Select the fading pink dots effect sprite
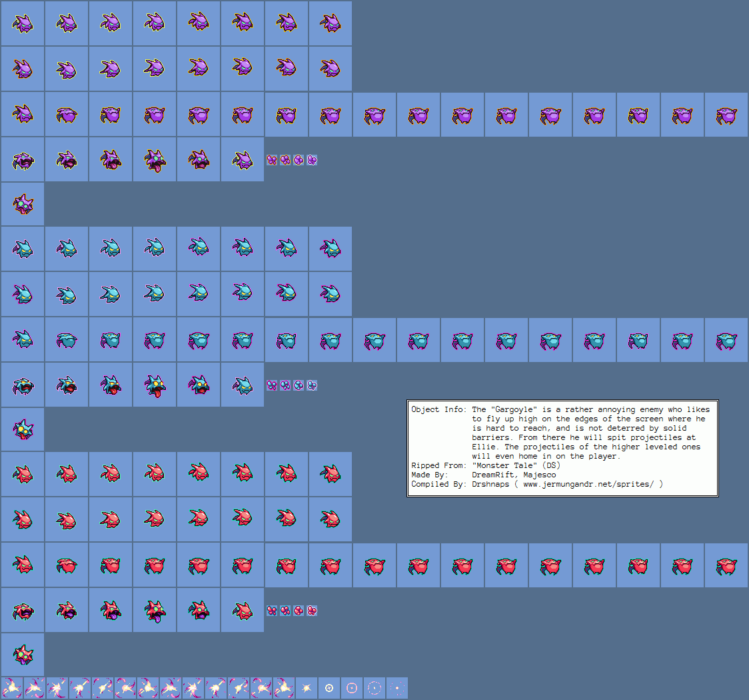This screenshot has width=749, height=700. pyautogui.click(x=397, y=688)
